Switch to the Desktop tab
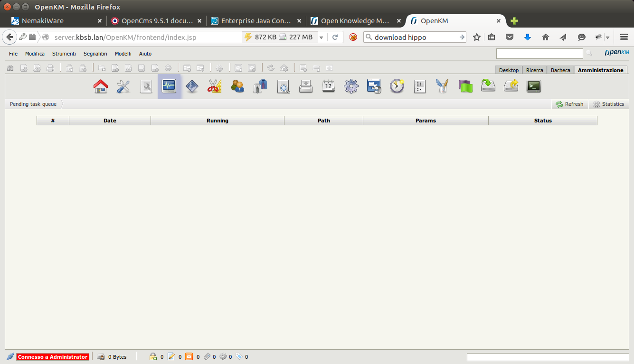634x364 pixels. pyautogui.click(x=509, y=70)
